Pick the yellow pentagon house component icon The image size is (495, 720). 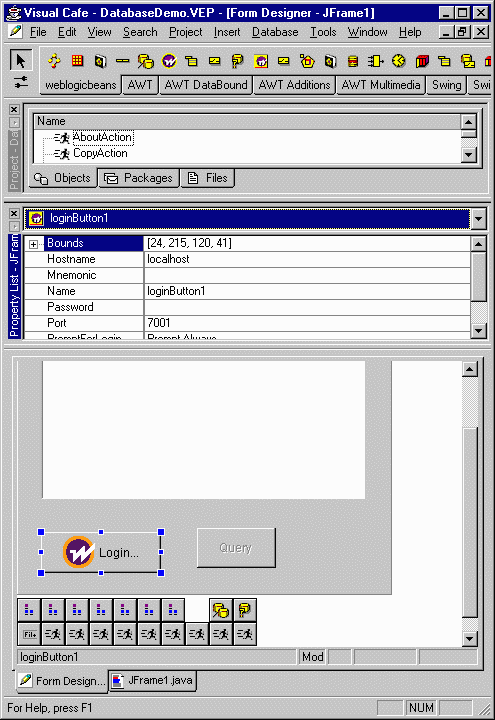307,61
